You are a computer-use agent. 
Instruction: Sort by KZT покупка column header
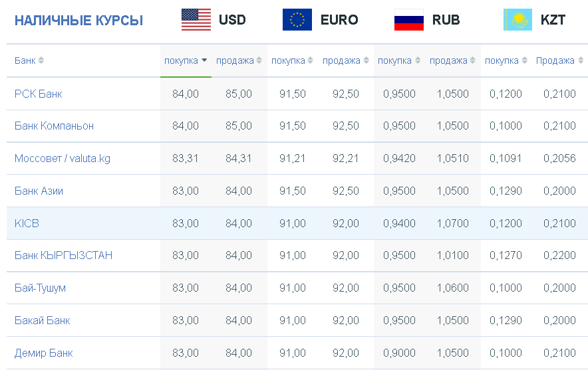tap(506, 60)
